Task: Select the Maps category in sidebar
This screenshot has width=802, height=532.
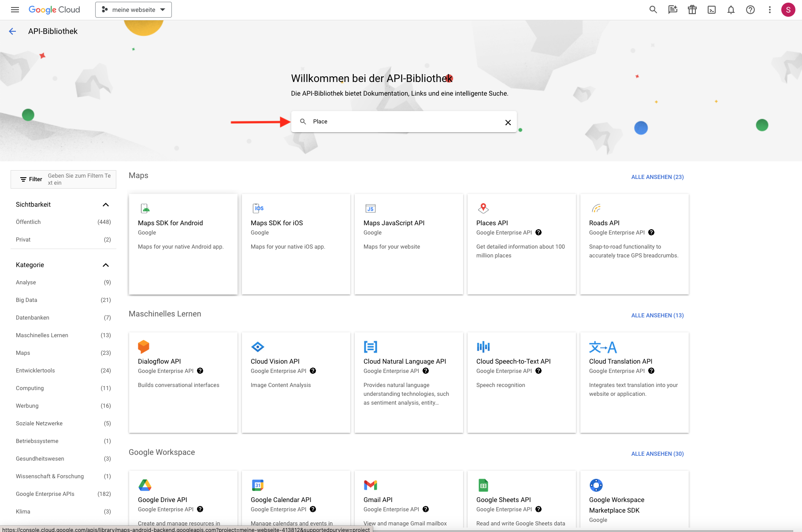Action: coord(63,353)
